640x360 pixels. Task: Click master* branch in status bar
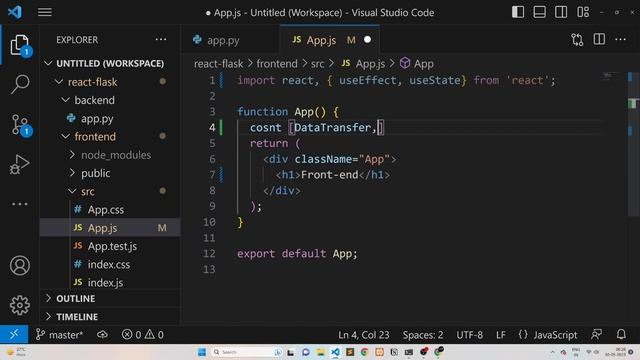[x=60, y=335]
